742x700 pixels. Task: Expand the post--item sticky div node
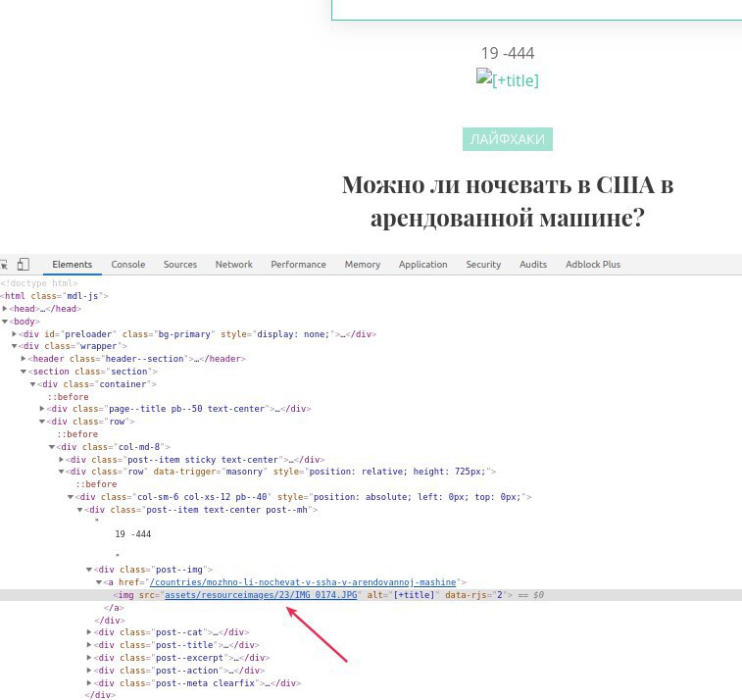tap(62, 459)
